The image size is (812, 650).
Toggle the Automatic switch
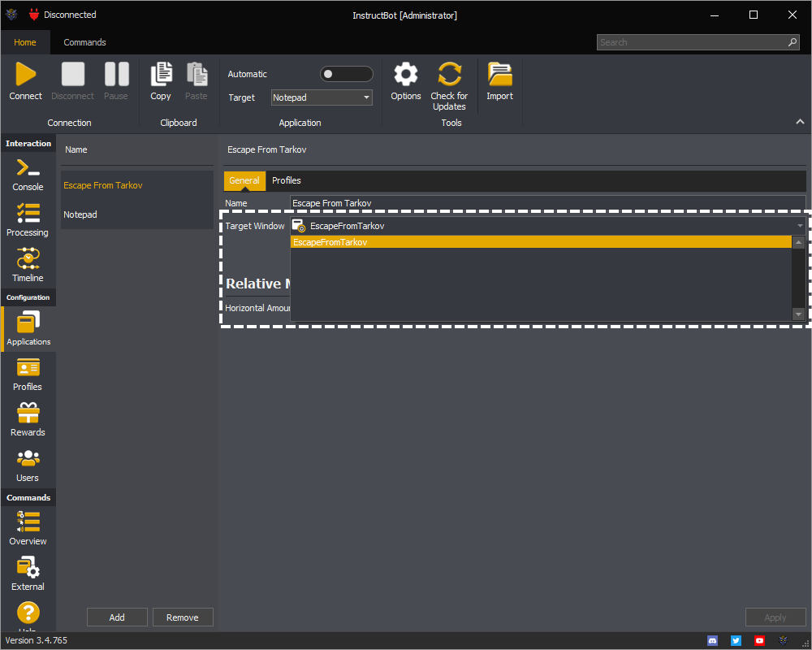[346, 74]
